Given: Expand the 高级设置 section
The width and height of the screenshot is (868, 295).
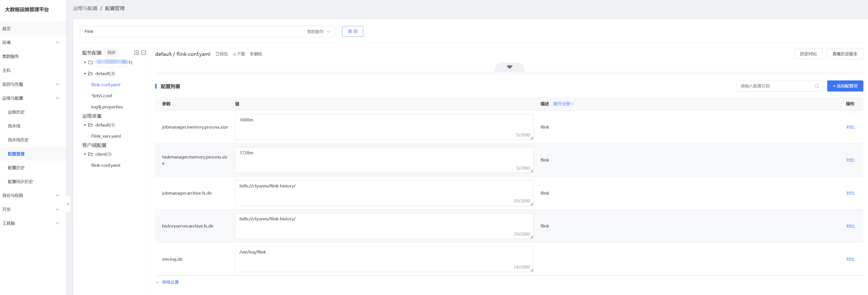Looking at the screenshot, I should tap(167, 282).
